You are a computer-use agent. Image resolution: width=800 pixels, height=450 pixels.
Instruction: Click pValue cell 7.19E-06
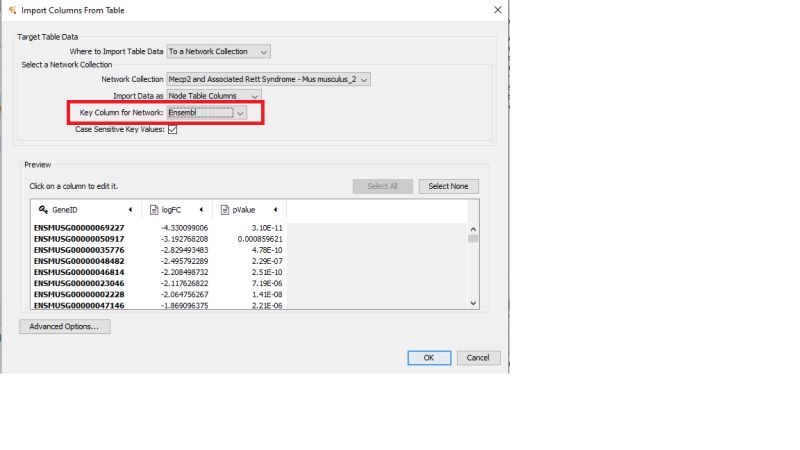(267, 284)
